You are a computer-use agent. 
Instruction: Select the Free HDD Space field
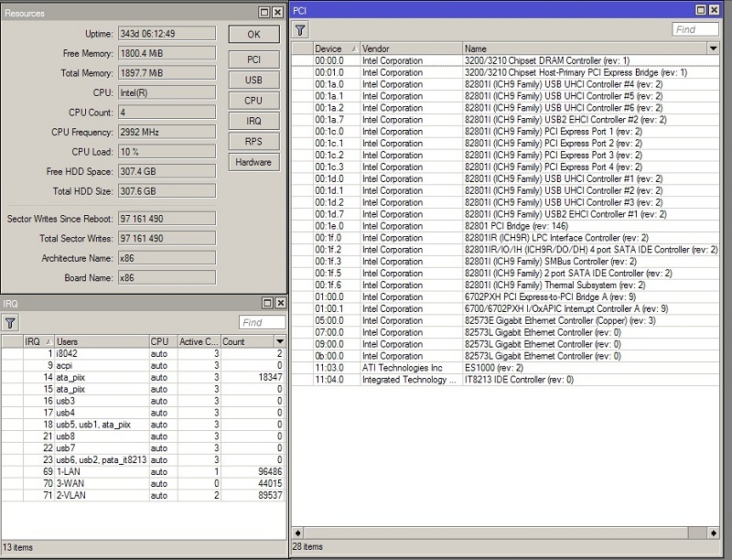coord(167,171)
